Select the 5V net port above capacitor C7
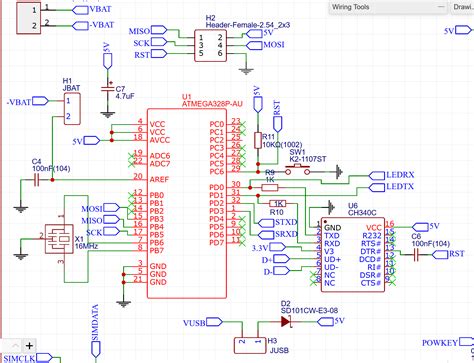474x363 pixels. [x=107, y=61]
